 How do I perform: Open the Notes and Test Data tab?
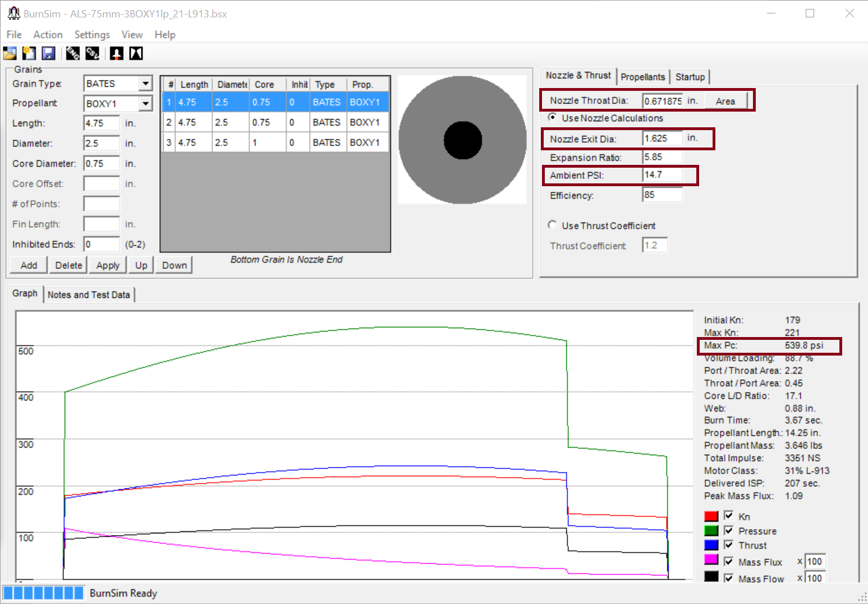(89, 295)
